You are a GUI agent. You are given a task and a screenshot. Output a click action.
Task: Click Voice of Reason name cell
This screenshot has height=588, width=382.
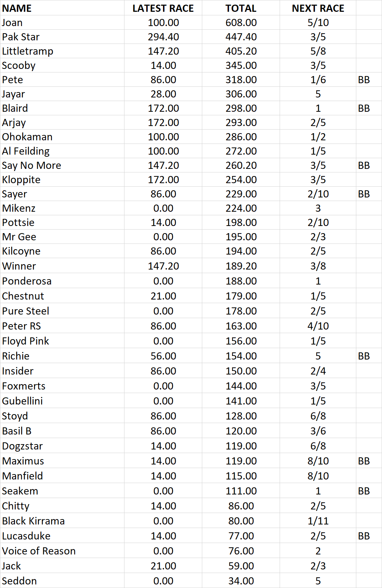click(x=62, y=551)
